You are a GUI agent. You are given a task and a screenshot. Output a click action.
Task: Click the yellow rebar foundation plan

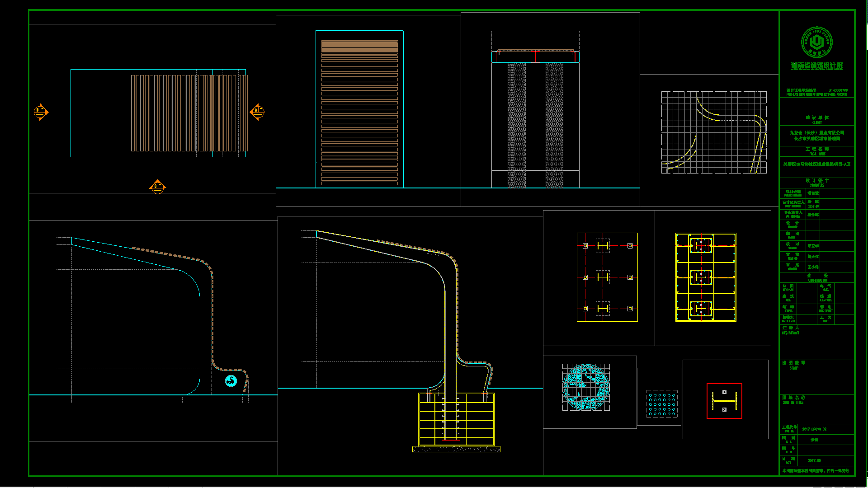(x=706, y=277)
